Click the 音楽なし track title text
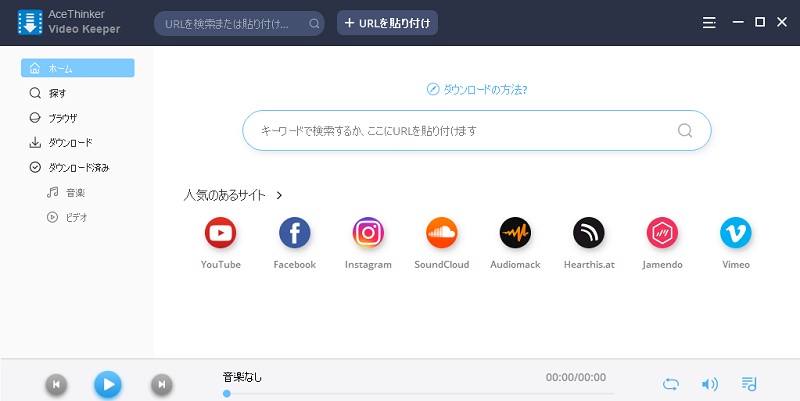Screen dimensions: 800x401 [242, 378]
